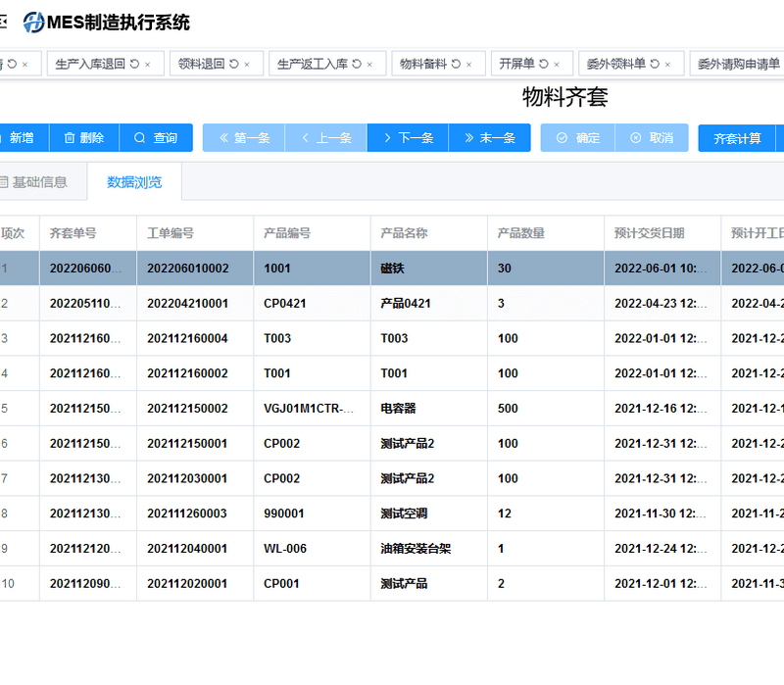This screenshot has width=784, height=685.
Task: Click the product name 油箱安装台架
Action: coord(416,549)
